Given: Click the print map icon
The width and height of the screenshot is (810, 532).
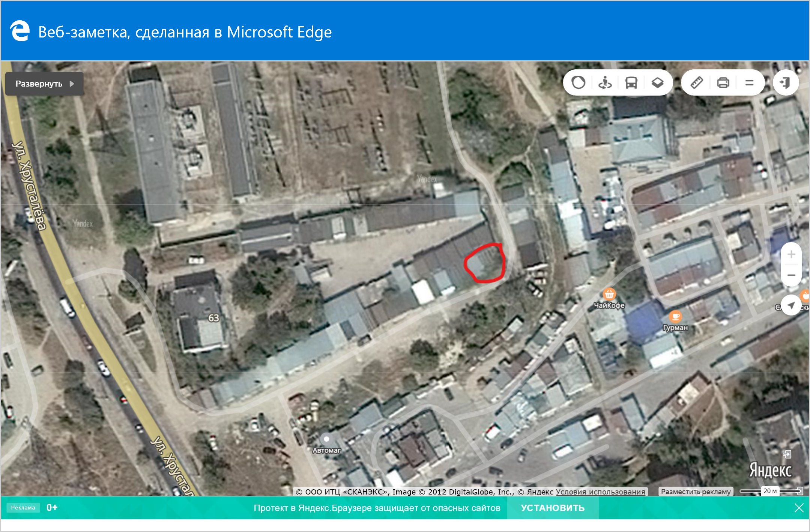Looking at the screenshot, I should click(x=723, y=82).
